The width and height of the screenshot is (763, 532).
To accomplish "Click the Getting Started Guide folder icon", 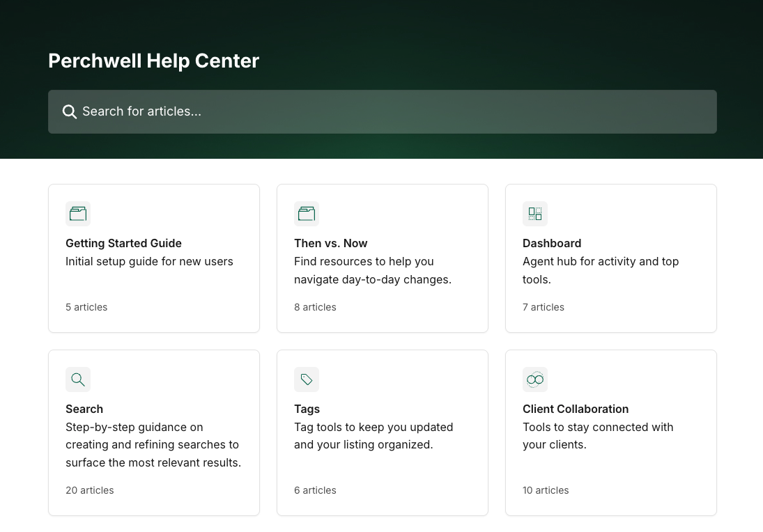I will pyautogui.click(x=78, y=214).
